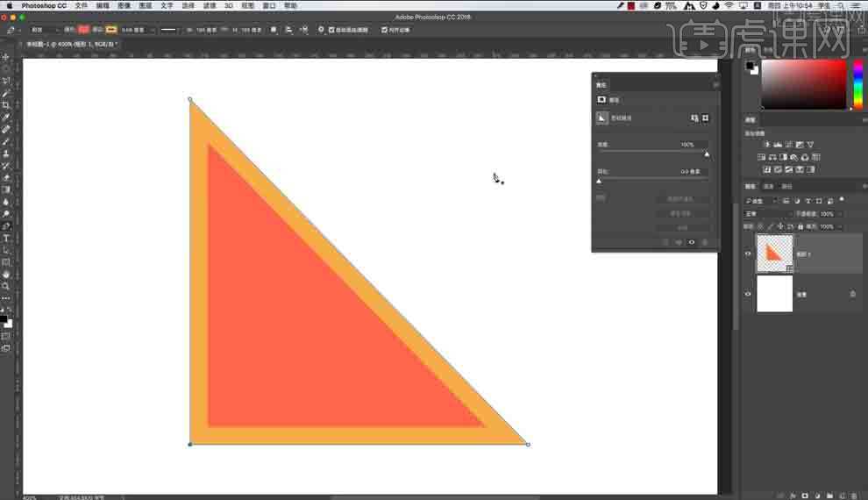The image size is (868, 500).
Task: Open the layer fill percentage dropdown
Action: 841,226
